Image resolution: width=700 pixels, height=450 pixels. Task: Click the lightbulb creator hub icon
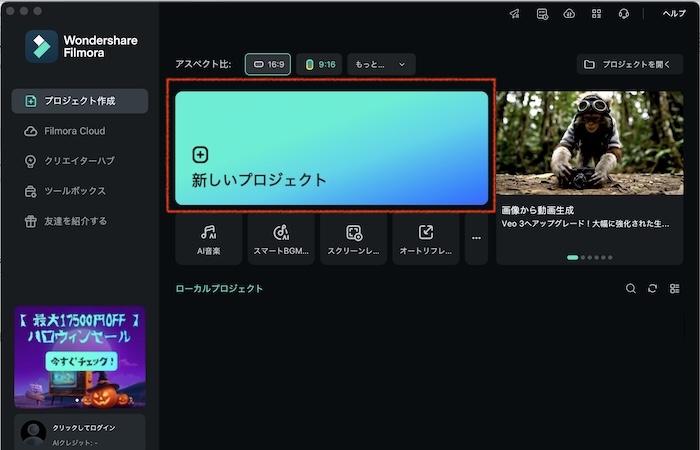pyautogui.click(x=30, y=161)
